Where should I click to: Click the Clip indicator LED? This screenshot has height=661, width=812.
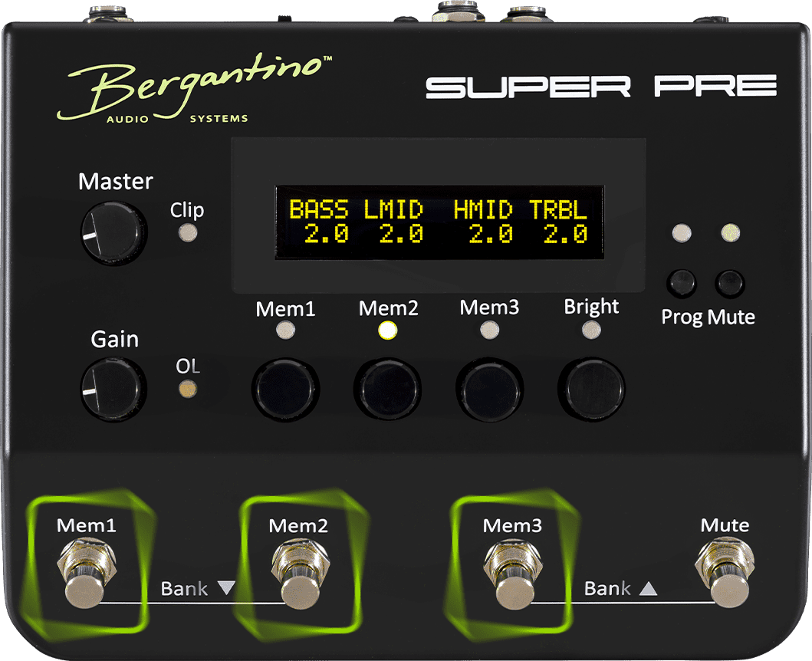[188, 233]
